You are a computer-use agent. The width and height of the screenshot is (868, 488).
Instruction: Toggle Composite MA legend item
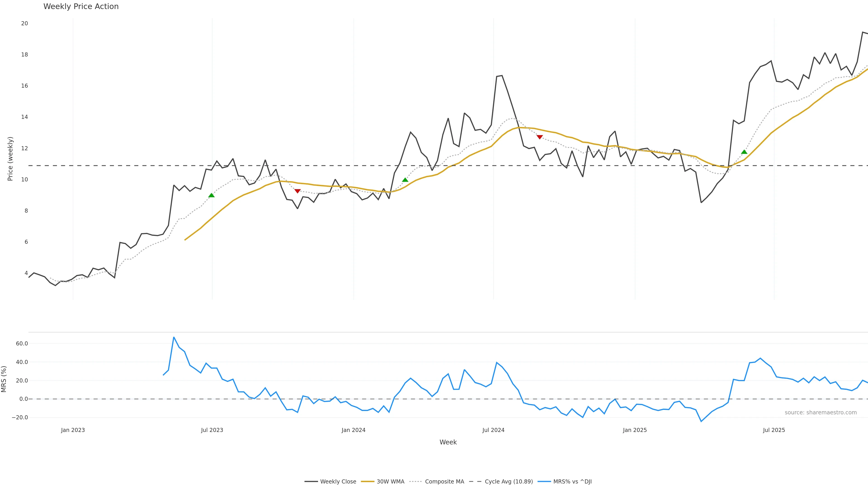coord(444,482)
